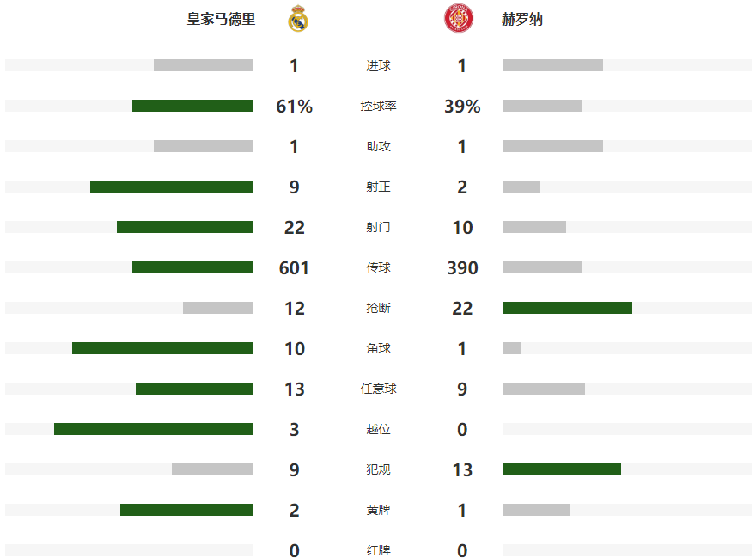The width and height of the screenshot is (756, 558).
Task: Click the 控球率 stat label
Action: click(378, 107)
